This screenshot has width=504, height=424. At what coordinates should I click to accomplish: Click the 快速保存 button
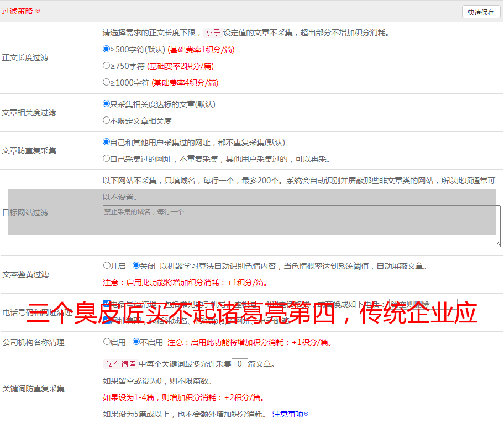pos(480,12)
